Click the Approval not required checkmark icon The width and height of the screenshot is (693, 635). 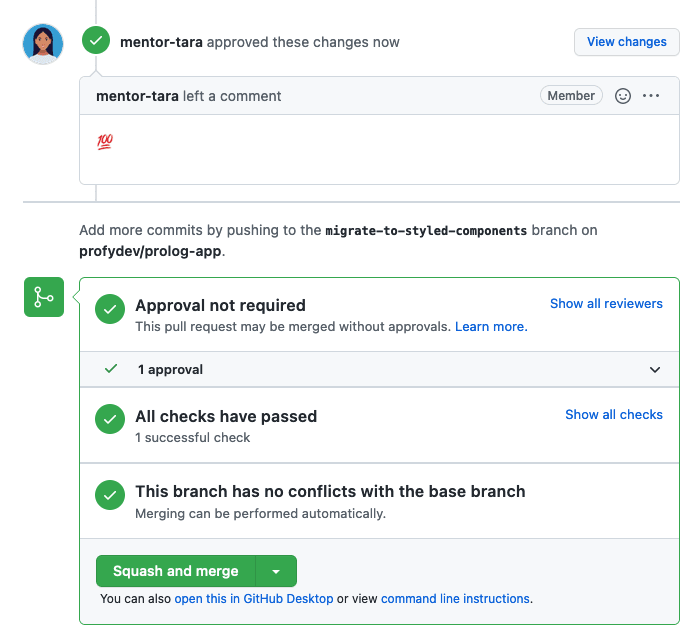click(110, 309)
